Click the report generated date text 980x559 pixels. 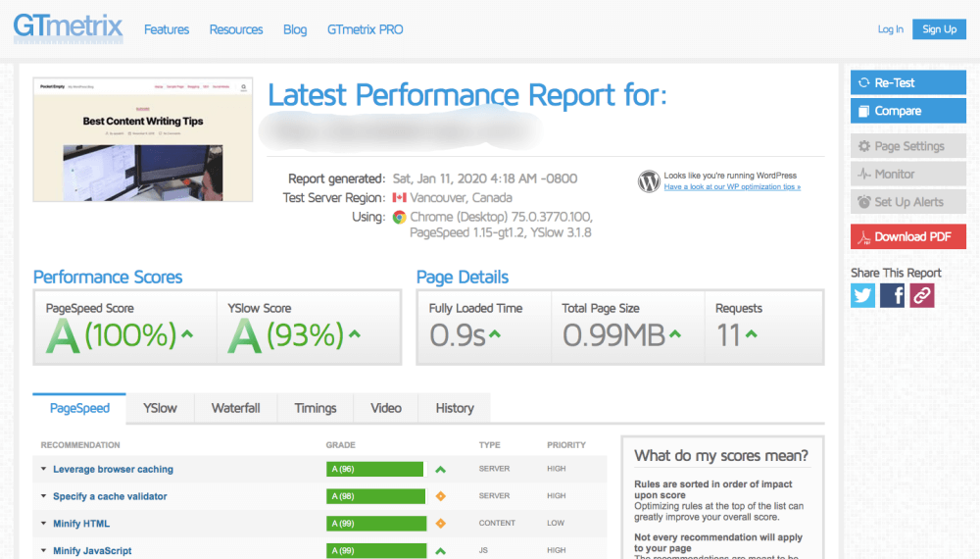point(485,178)
